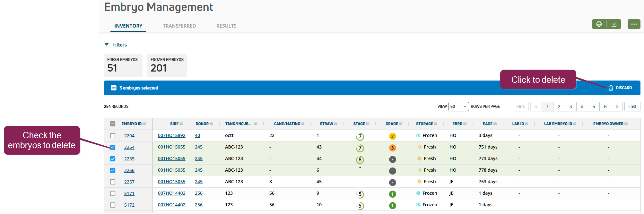This screenshot has height=214, width=644.
Task: Click the Frozen Embryos count card
Action: (167, 65)
